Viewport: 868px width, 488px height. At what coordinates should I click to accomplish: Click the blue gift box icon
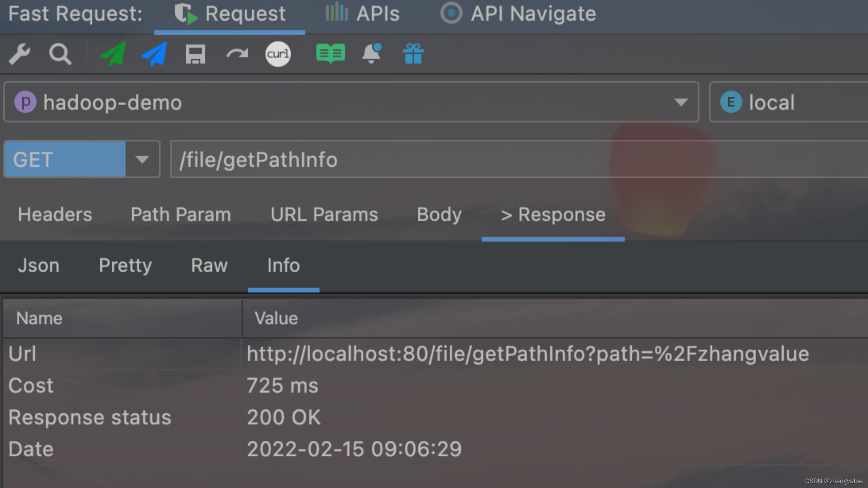pos(413,54)
